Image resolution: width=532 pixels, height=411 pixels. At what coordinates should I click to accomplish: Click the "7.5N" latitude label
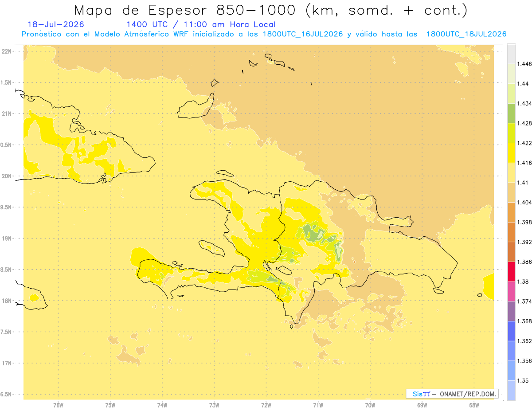(x=7, y=332)
